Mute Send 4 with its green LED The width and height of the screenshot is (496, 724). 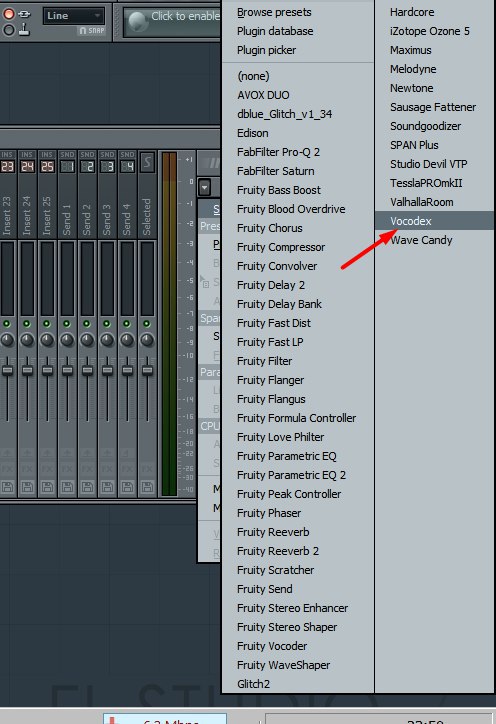point(127,324)
